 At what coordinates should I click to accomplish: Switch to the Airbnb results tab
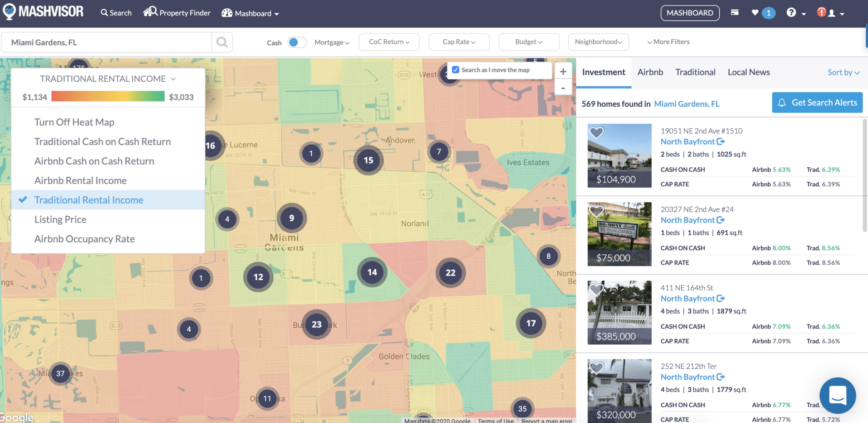(650, 72)
